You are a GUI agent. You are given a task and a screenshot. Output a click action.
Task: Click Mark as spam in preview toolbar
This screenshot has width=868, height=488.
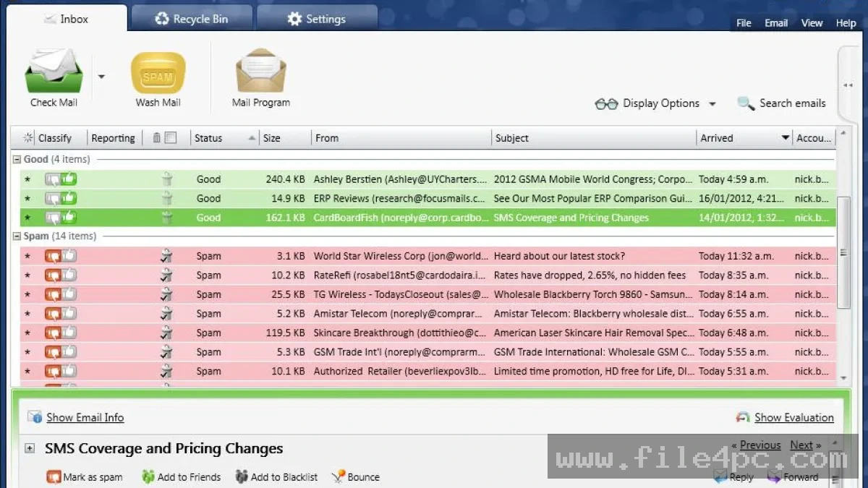84,477
